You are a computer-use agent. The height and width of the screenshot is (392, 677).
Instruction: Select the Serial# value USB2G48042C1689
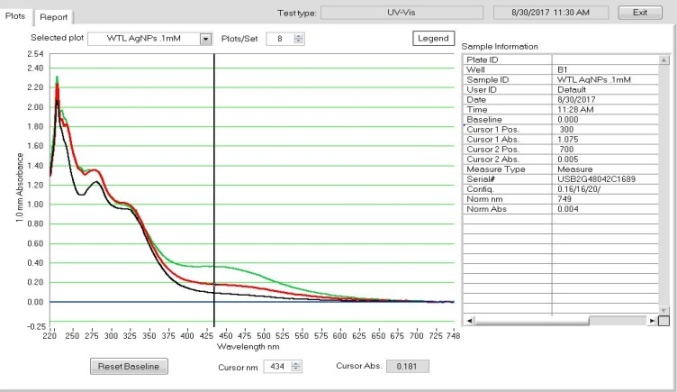click(x=596, y=179)
